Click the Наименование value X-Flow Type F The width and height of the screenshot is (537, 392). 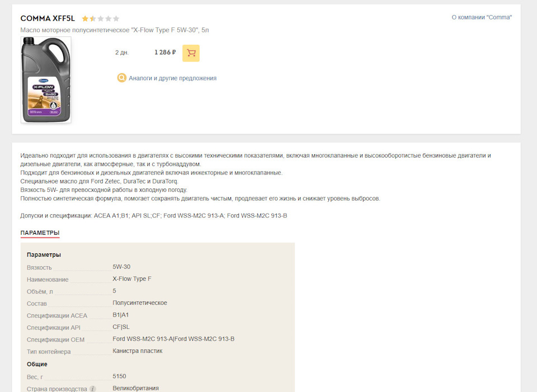point(132,278)
